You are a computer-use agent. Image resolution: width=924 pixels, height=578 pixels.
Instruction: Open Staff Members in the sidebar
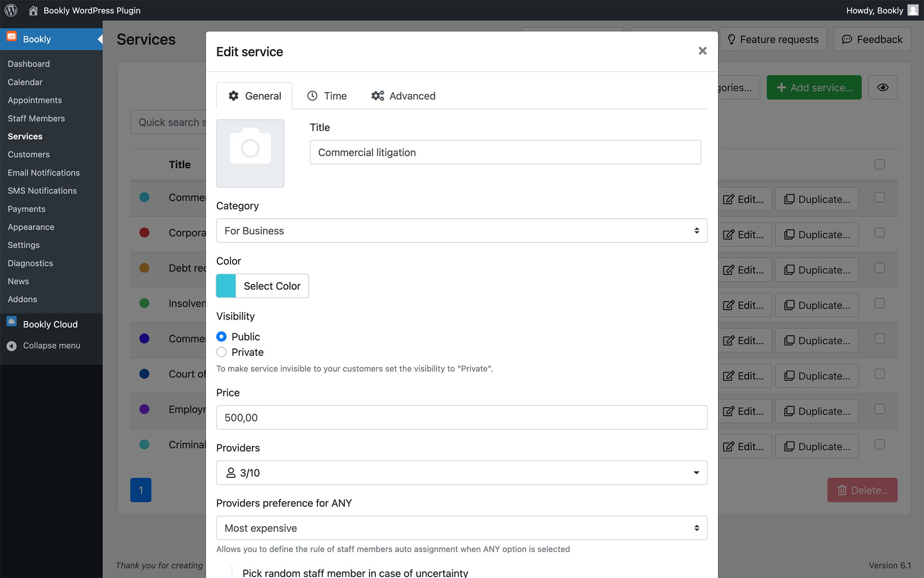(36, 118)
